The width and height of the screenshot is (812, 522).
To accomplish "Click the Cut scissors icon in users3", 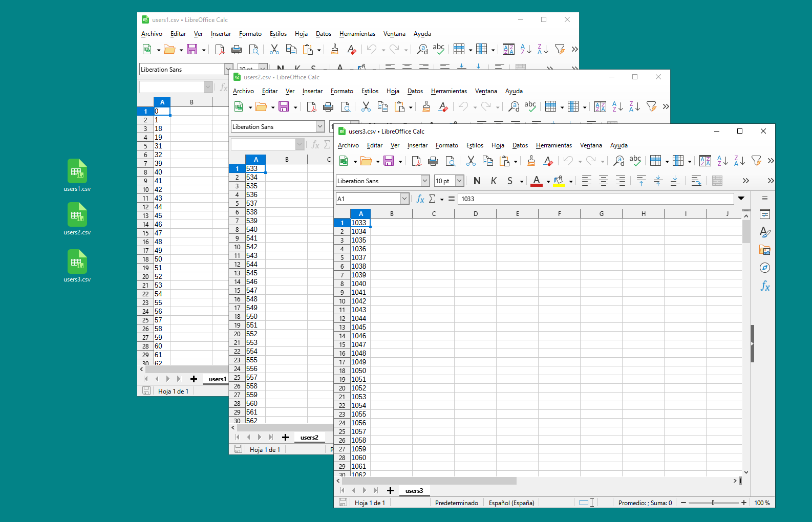I will 471,161.
